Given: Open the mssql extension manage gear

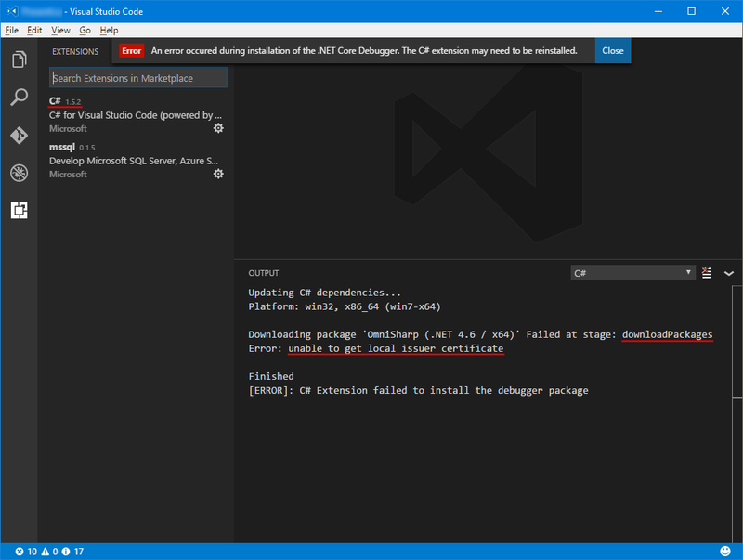Looking at the screenshot, I should pyautogui.click(x=218, y=174).
